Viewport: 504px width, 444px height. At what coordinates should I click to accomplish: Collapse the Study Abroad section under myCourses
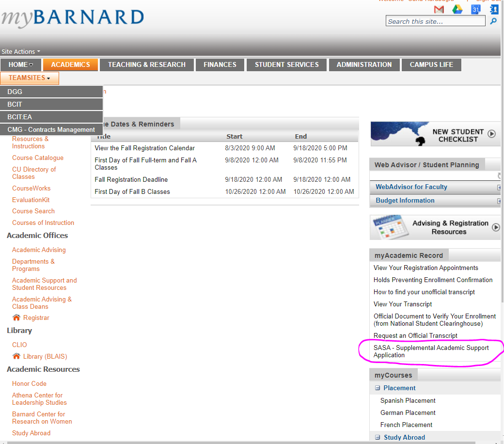click(x=378, y=437)
